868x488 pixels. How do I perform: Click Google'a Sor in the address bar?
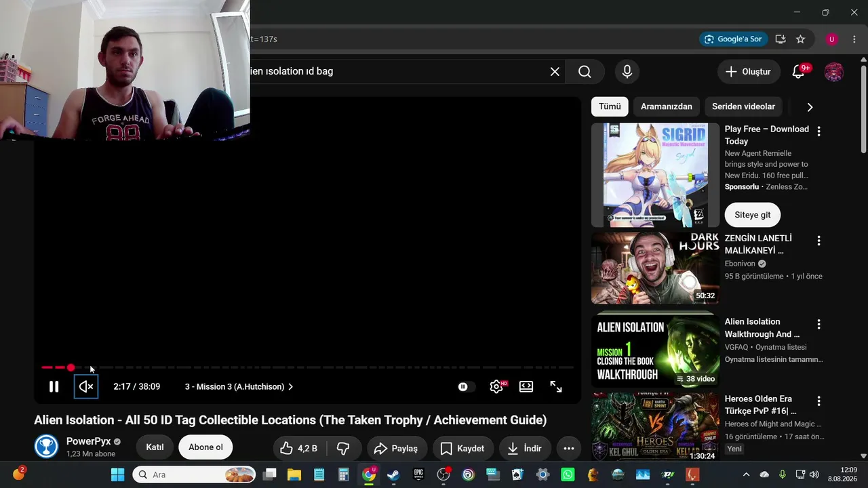(733, 39)
